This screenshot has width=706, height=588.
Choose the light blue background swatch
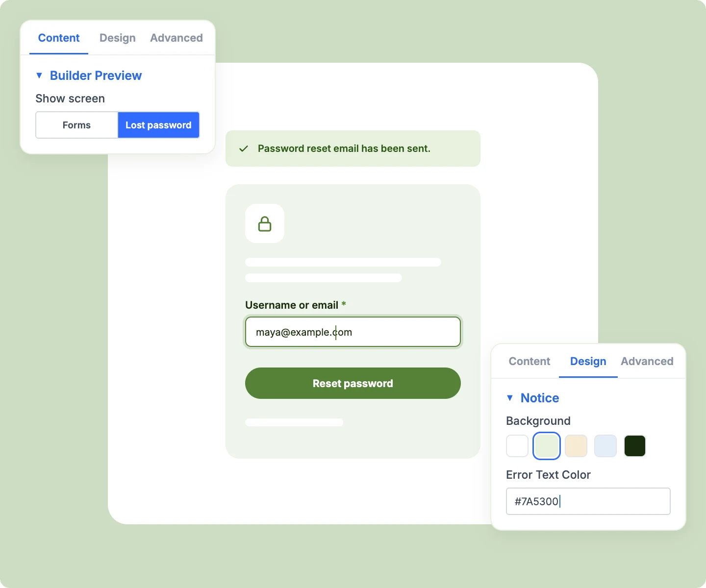coord(605,446)
